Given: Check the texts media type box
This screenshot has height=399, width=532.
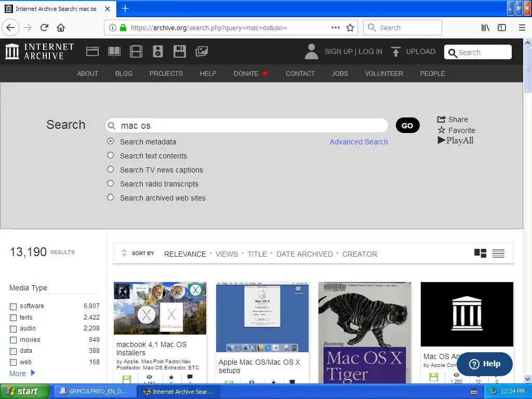Looking at the screenshot, I should [x=13, y=317].
